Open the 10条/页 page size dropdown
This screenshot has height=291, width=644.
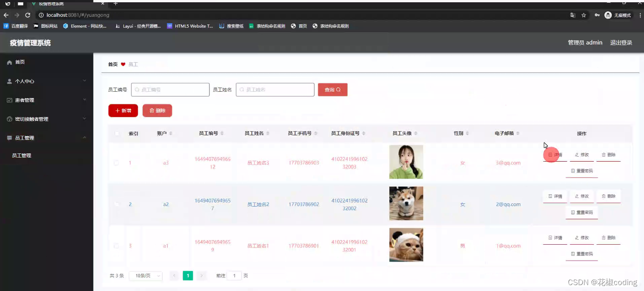146,276
